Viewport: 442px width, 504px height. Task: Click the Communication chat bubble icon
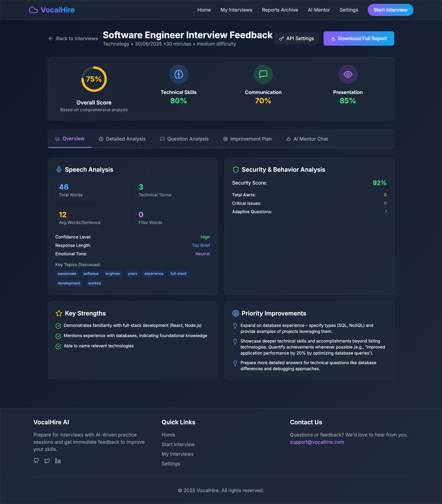(x=263, y=74)
